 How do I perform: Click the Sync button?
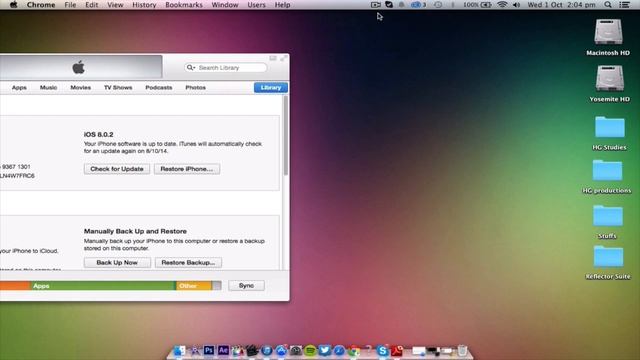tap(247, 286)
